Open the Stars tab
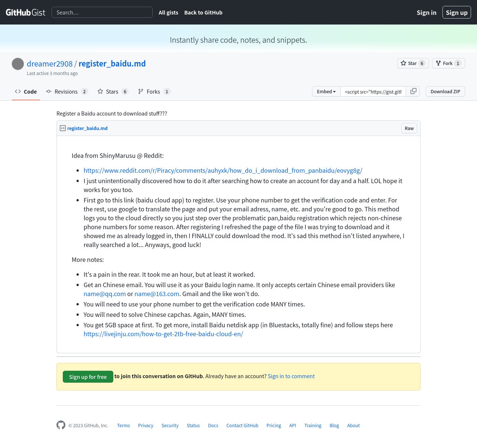 (113, 91)
